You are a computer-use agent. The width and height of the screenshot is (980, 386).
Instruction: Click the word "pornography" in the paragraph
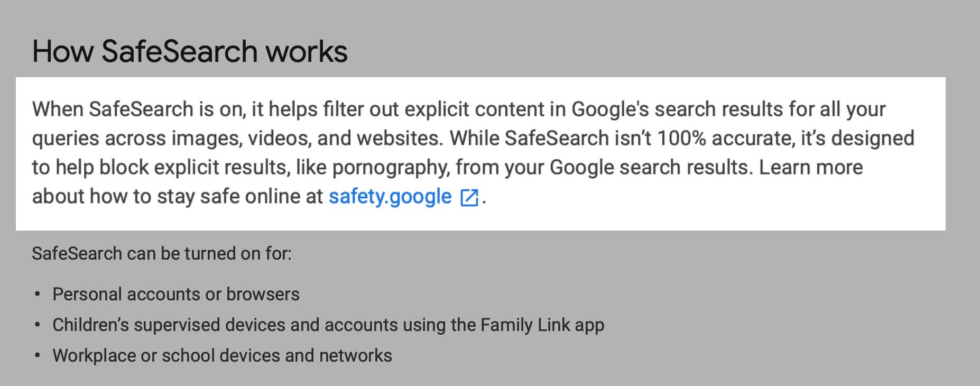pyautogui.click(x=390, y=168)
